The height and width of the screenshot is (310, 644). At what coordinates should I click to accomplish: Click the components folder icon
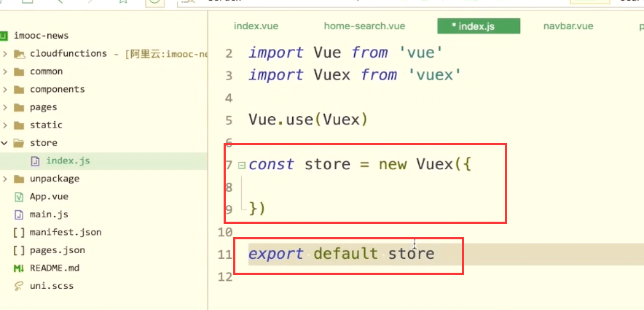(18, 89)
